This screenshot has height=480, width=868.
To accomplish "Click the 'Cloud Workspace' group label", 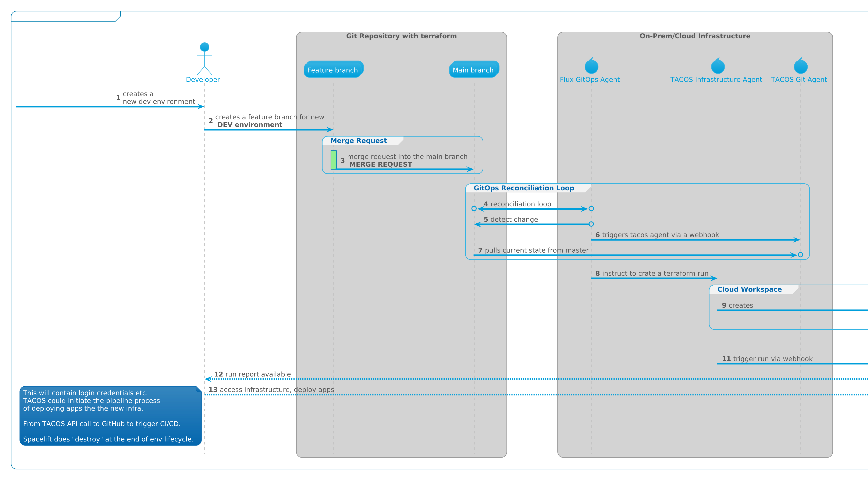I will tap(749, 289).
